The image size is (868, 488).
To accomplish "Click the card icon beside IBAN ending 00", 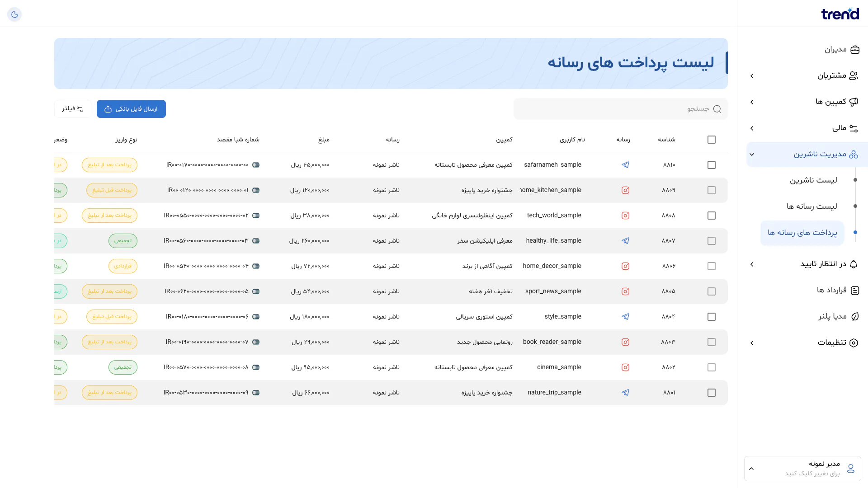I will pos(256,165).
